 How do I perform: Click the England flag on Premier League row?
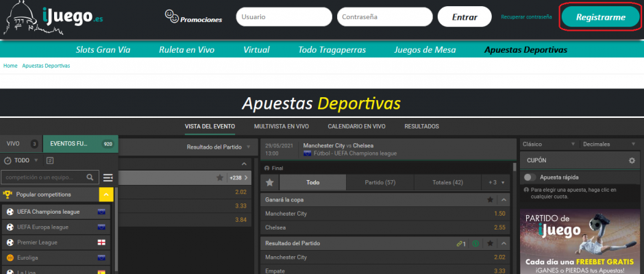[x=101, y=242]
